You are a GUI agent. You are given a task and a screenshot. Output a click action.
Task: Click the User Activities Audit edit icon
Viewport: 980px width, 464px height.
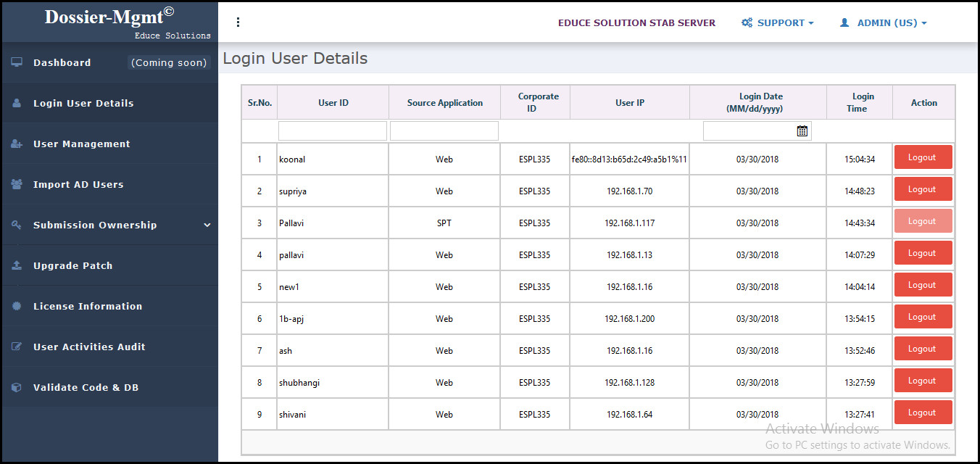pos(17,347)
